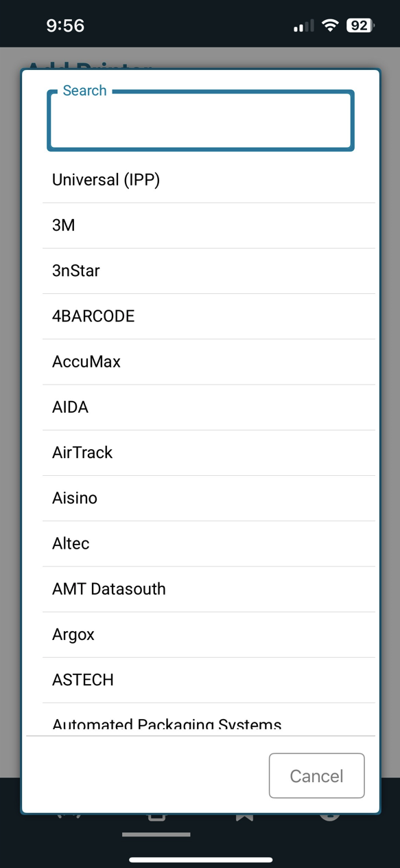This screenshot has width=400, height=868.
Task: Pick AMT Datasouth manufacturer
Action: 209,589
